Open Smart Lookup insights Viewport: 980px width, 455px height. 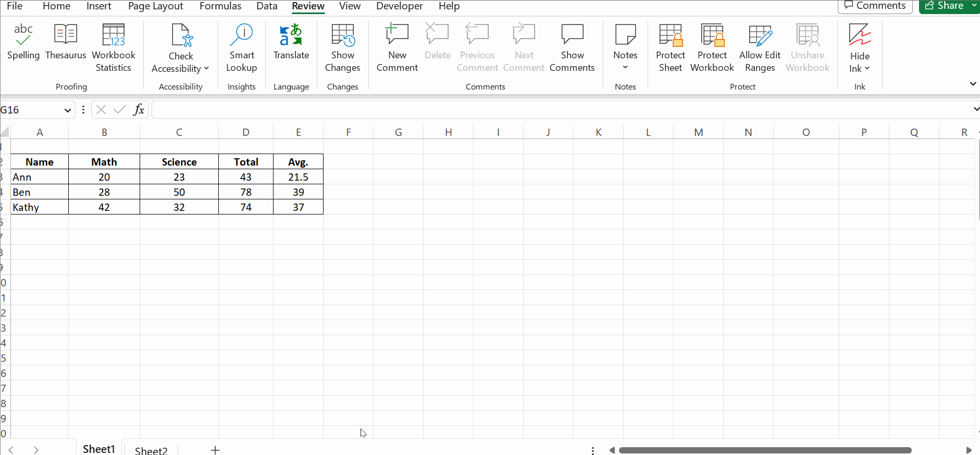click(x=242, y=48)
